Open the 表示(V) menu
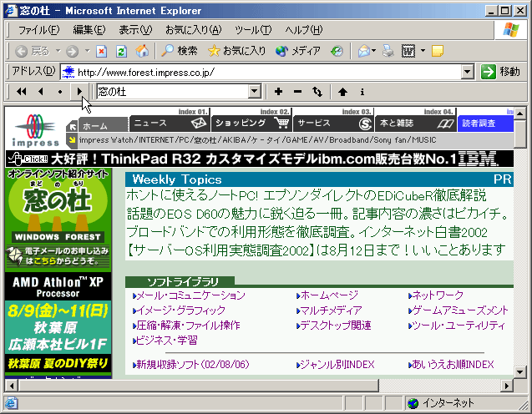 coord(135,30)
